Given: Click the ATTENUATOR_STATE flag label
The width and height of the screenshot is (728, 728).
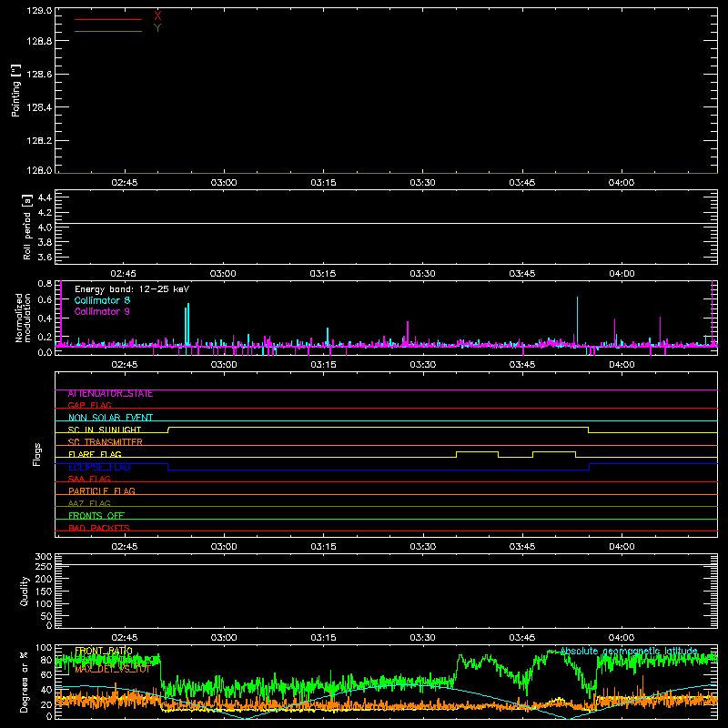Looking at the screenshot, I should [x=110, y=394].
